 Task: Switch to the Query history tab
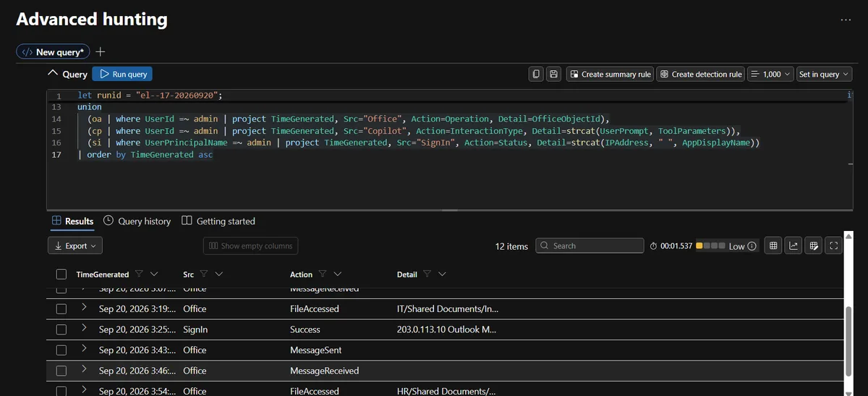[137, 221]
